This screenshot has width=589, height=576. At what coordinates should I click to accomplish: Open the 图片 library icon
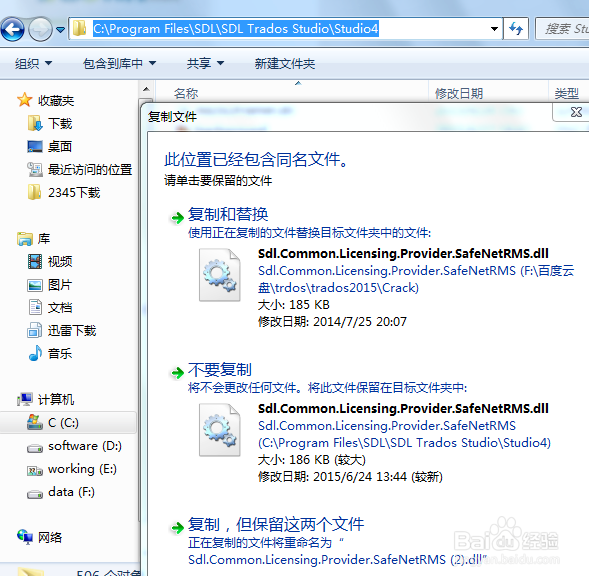click(x=35, y=285)
